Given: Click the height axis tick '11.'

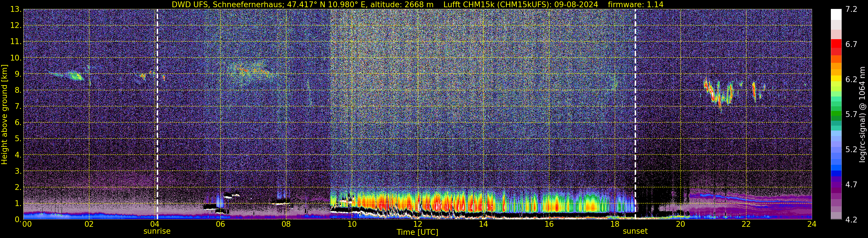Looking at the screenshot, I should pyautogui.click(x=16, y=42).
